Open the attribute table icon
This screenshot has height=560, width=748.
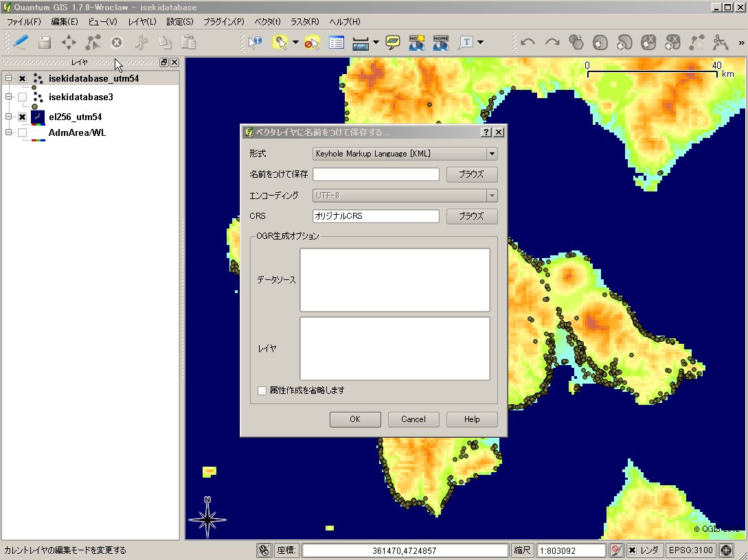click(337, 43)
